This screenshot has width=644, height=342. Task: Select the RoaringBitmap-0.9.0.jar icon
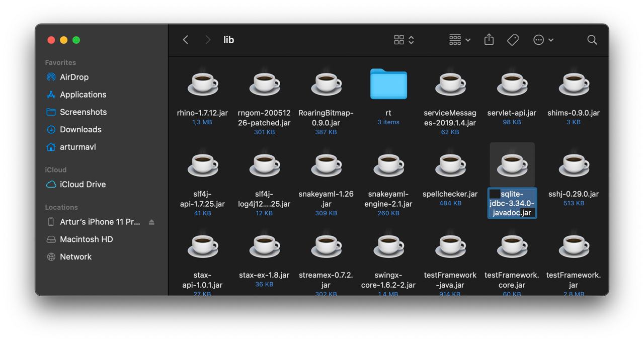[327, 83]
